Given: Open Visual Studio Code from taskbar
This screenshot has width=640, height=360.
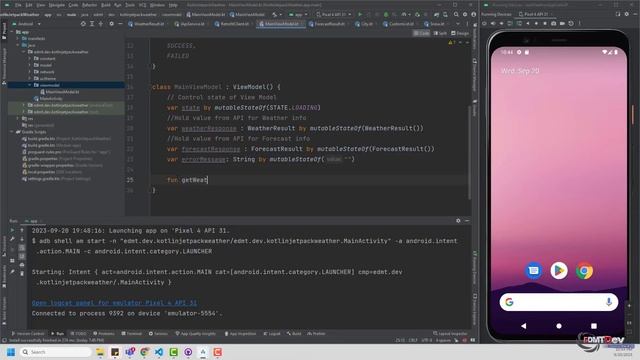Looking at the screenshot, I should click(x=159, y=352).
